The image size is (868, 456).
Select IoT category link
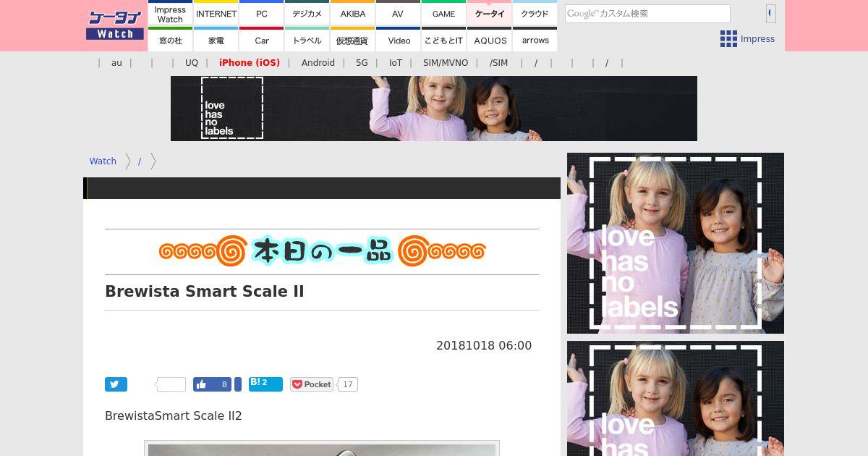click(x=396, y=63)
